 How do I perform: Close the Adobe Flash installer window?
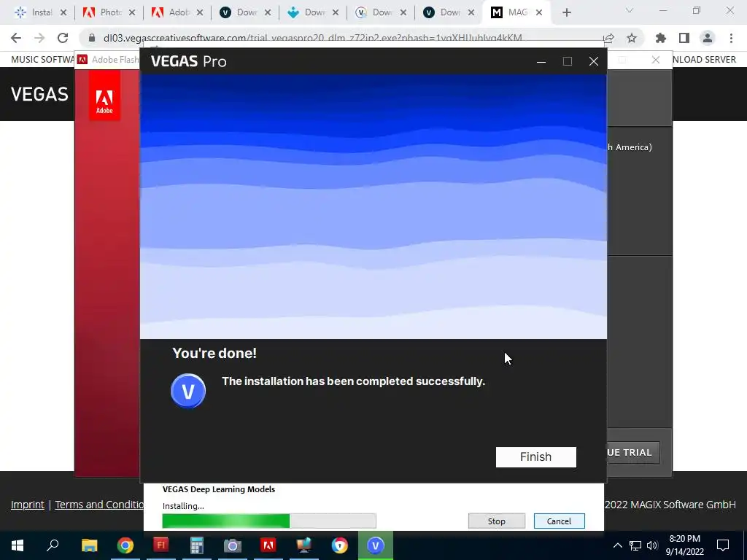point(656,60)
